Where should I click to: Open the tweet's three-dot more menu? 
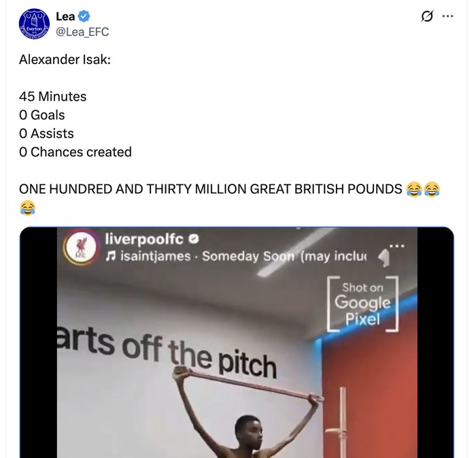[x=447, y=16]
